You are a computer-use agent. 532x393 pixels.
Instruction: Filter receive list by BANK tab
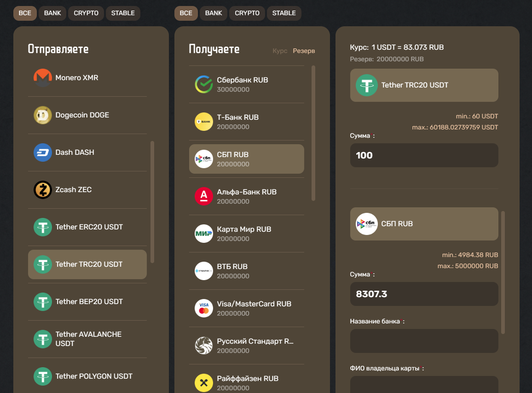pyautogui.click(x=214, y=13)
